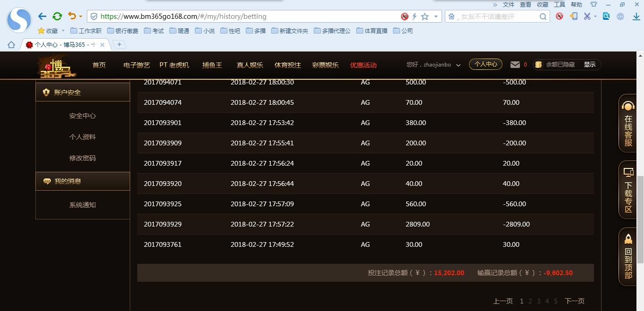Open the 银行徽费 bookmark folder
This screenshot has width=644, height=311.
(123, 31)
